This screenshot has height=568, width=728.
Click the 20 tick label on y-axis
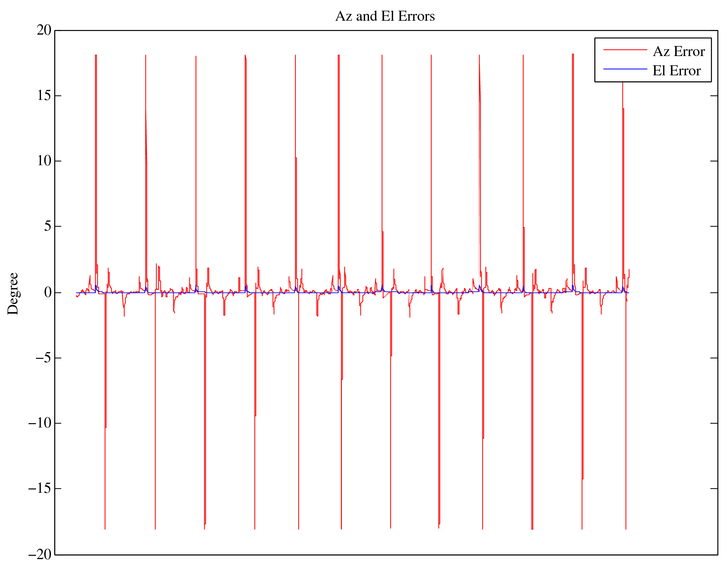(44, 30)
